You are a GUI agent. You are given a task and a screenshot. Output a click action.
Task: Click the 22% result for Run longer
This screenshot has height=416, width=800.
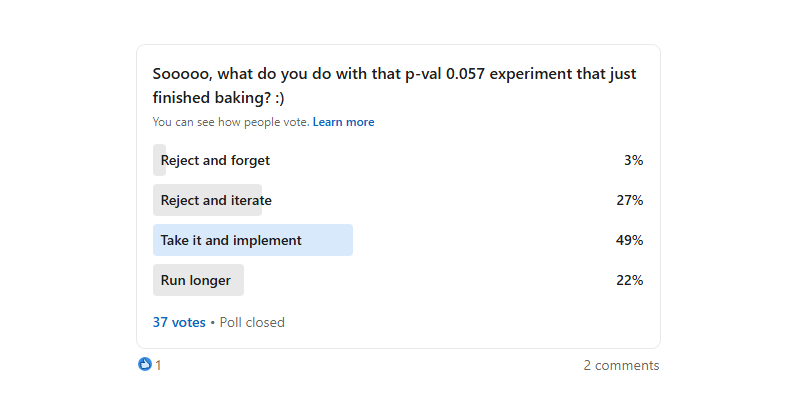(x=629, y=280)
